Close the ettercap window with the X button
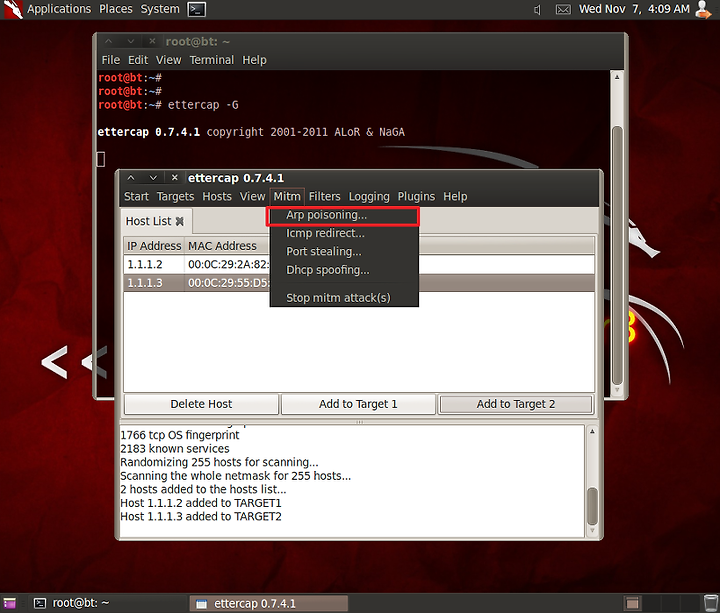Image resolution: width=720 pixels, height=613 pixels. click(x=174, y=178)
